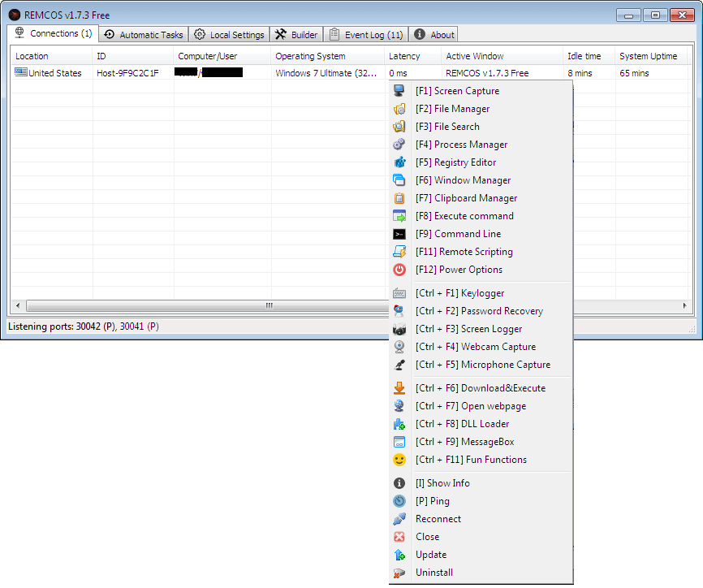Click the File Search icon
The image size is (703, 588).
tap(399, 127)
